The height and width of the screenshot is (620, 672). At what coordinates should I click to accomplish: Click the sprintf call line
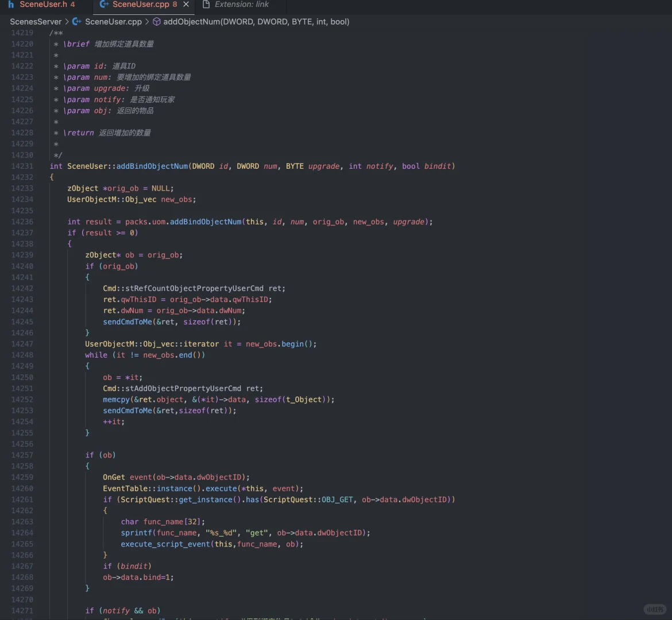coord(246,533)
